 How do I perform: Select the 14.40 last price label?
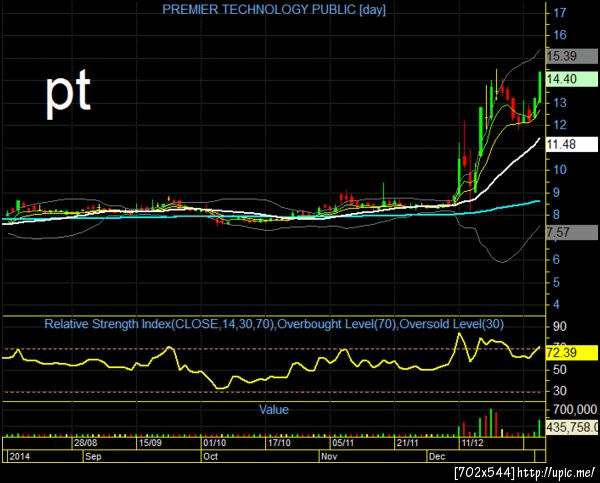pos(572,79)
